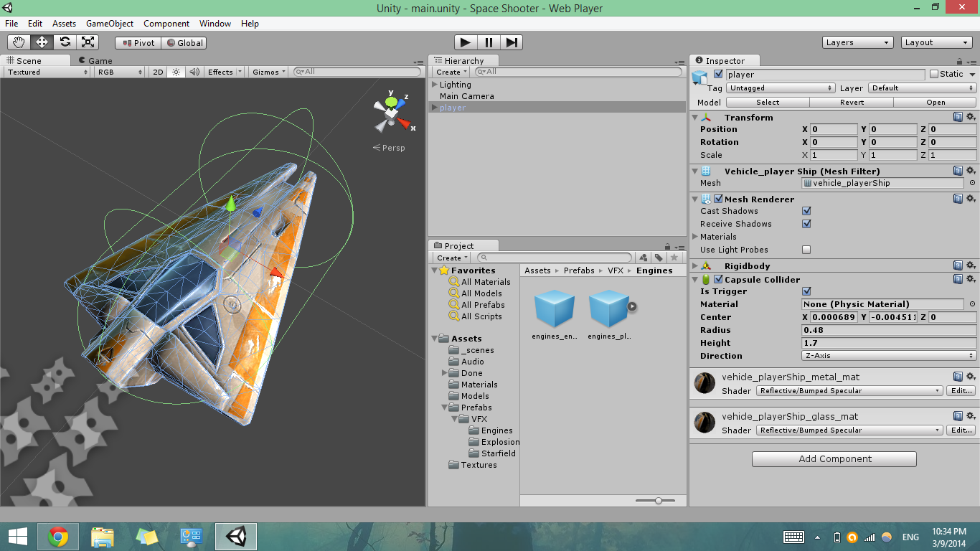Click the Step frame button
Viewport: 980px width, 551px height.
512,42
